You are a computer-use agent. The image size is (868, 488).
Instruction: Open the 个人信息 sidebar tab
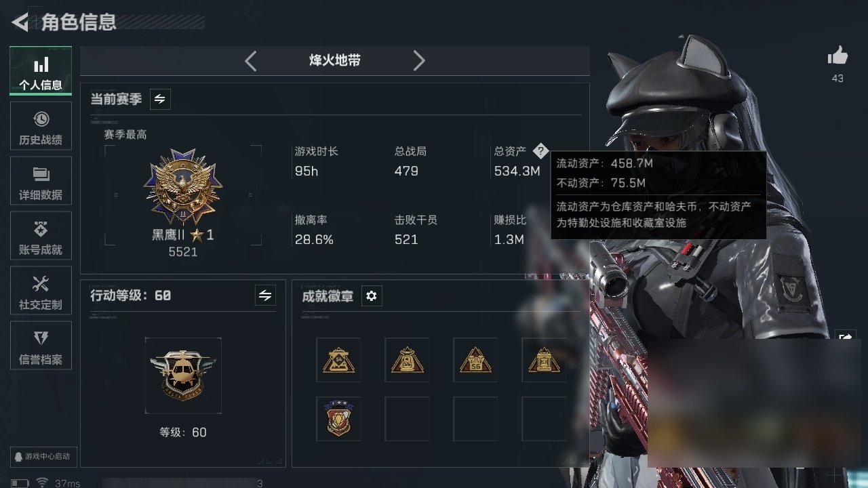(x=41, y=71)
